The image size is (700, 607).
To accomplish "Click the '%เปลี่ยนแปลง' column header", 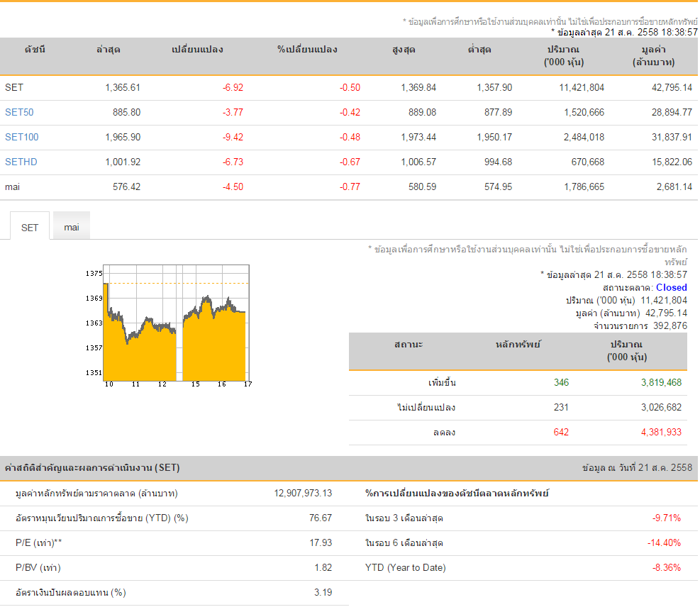I will click(307, 50).
